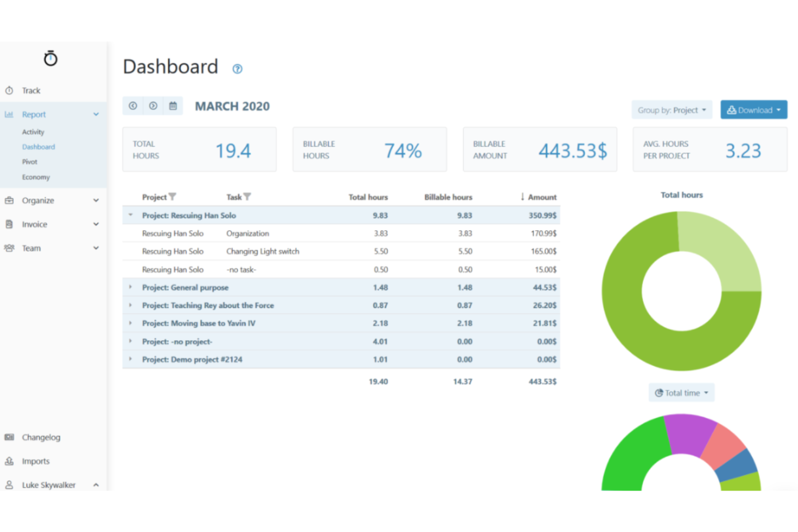
Task: Click the Luke Skywalker user icon
Action: click(9, 485)
